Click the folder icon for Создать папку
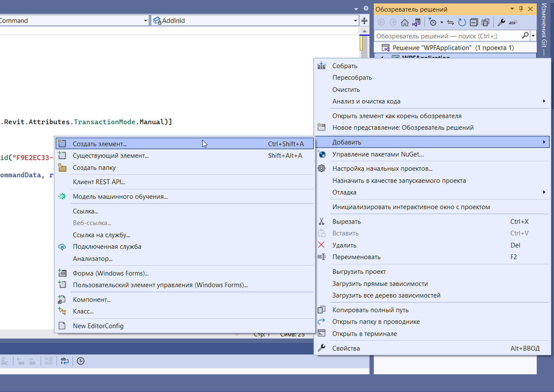Viewport: 554px width, 392px height. [62, 168]
